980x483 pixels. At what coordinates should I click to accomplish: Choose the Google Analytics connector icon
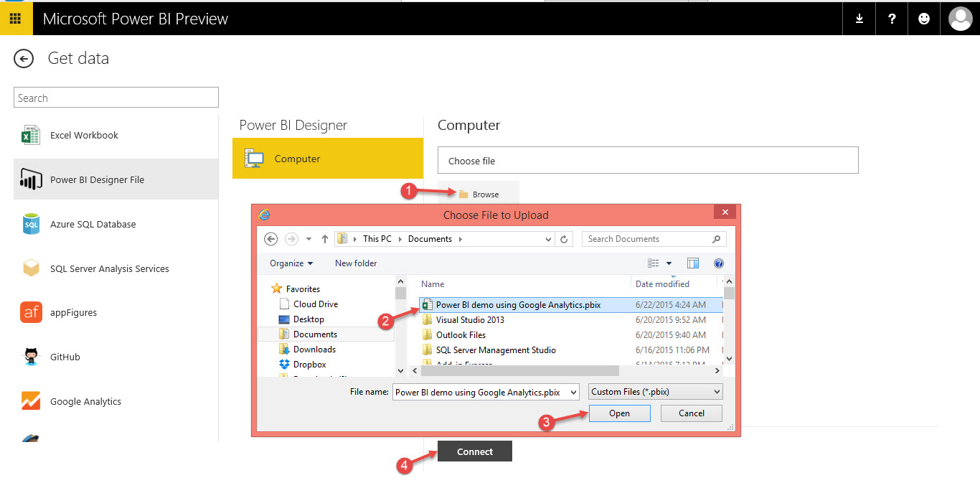coord(30,401)
